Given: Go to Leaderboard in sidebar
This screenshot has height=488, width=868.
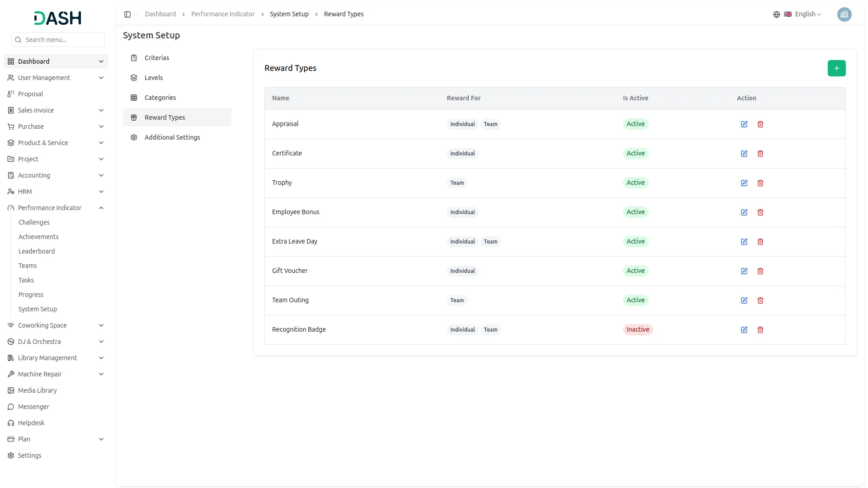Looking at the screenshot, I should (x=37, y=251).
